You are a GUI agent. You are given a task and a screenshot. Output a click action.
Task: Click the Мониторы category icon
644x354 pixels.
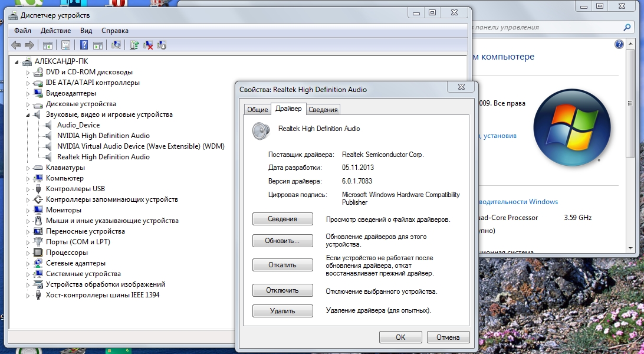38,210
